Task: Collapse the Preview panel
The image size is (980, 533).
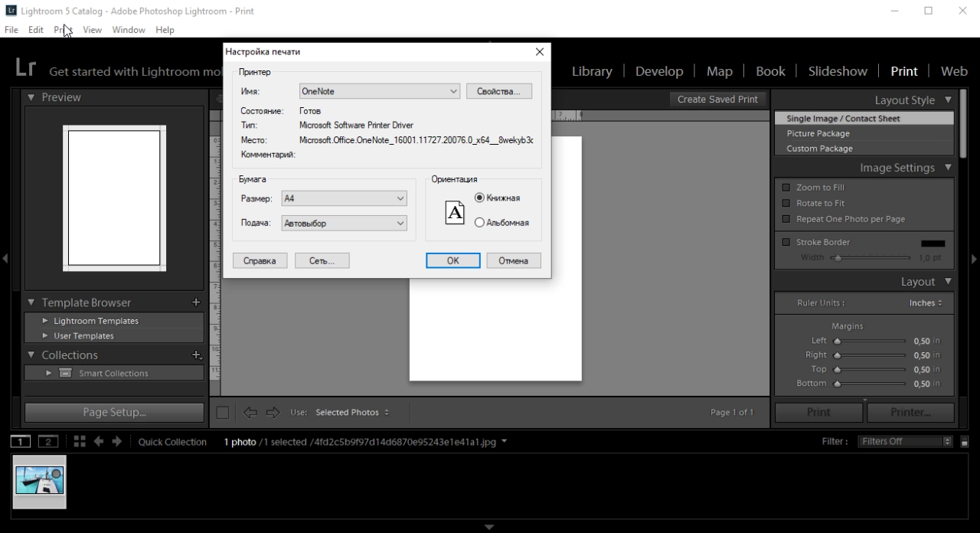Action: 31,97
